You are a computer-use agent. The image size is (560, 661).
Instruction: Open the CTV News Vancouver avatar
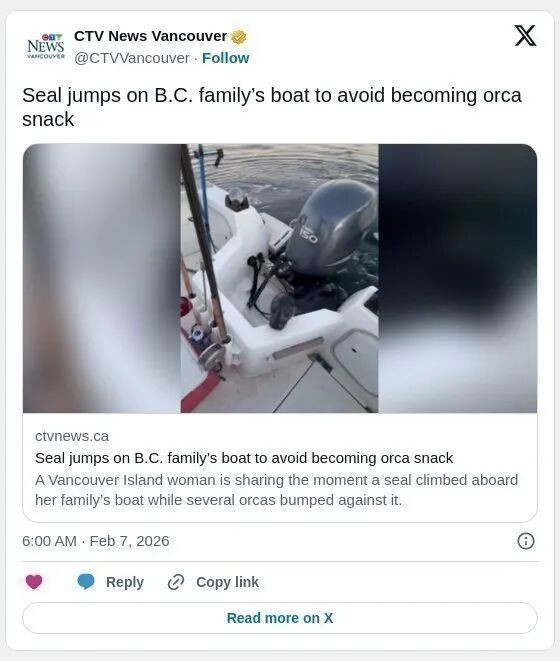46,46
